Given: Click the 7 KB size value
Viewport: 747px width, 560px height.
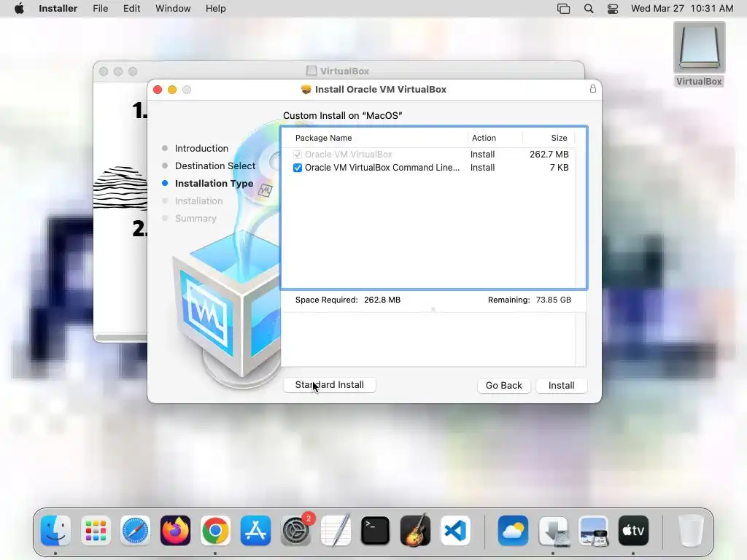Looking at the screenshot, I should (560, 168).
